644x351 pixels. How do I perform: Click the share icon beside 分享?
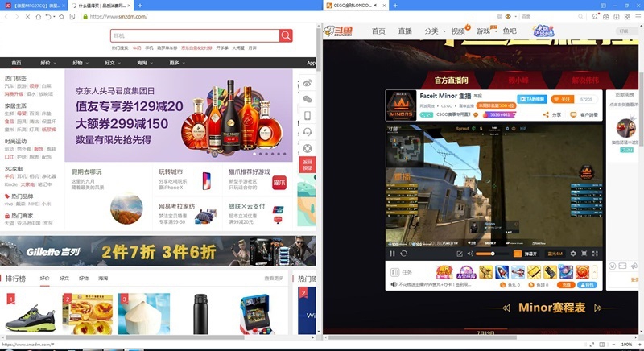(x=546, y=115)
